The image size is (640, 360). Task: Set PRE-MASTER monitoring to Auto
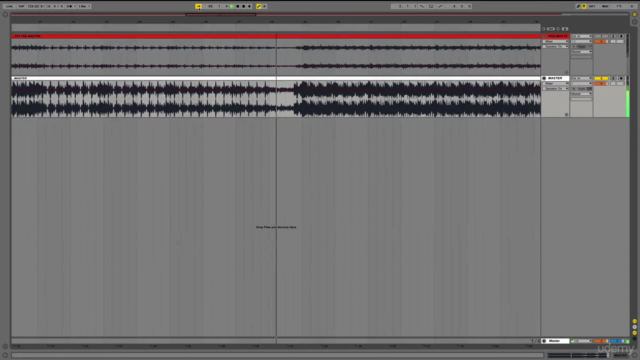point(582,47)
